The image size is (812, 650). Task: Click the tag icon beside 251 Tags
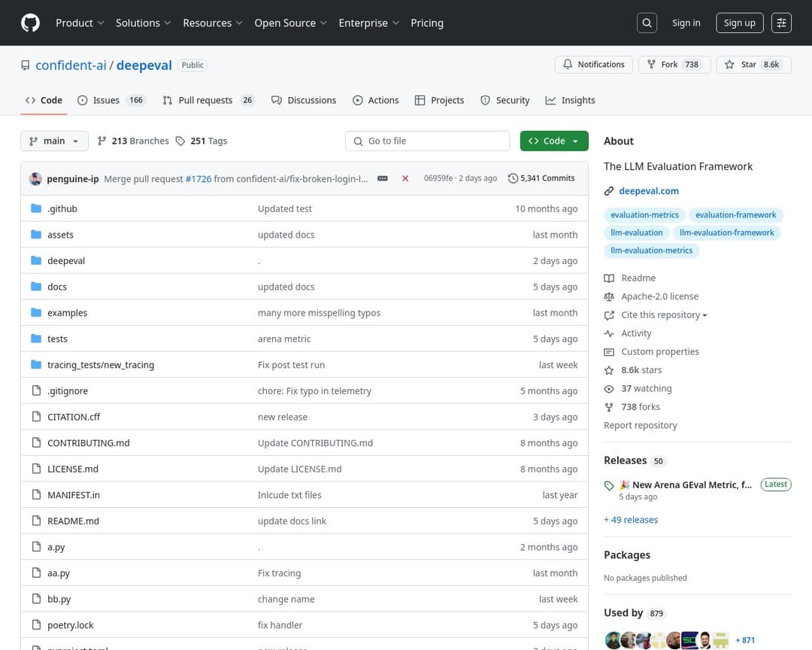click(x=180, y=141)
